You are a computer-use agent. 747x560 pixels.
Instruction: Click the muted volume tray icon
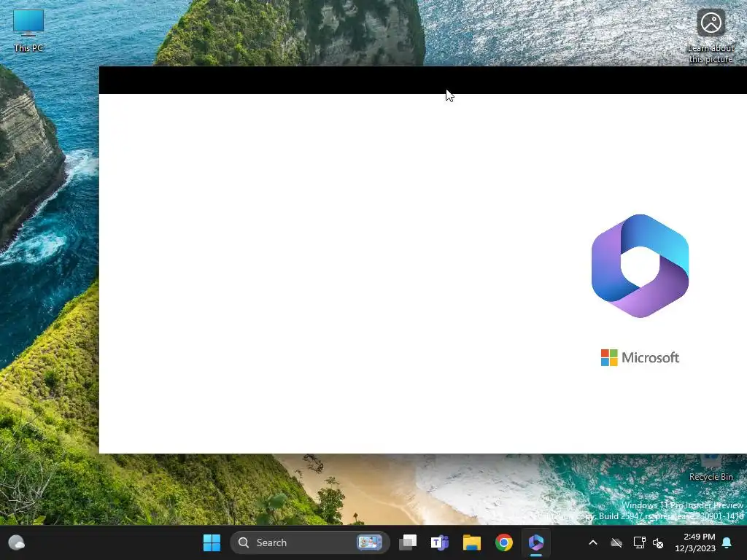click(x=658, y=542)
